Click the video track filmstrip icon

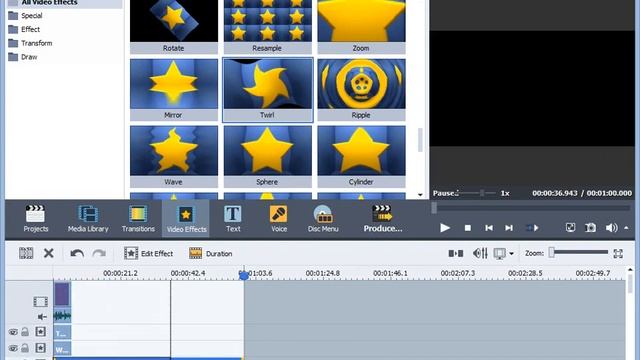(x=40, y=302)
